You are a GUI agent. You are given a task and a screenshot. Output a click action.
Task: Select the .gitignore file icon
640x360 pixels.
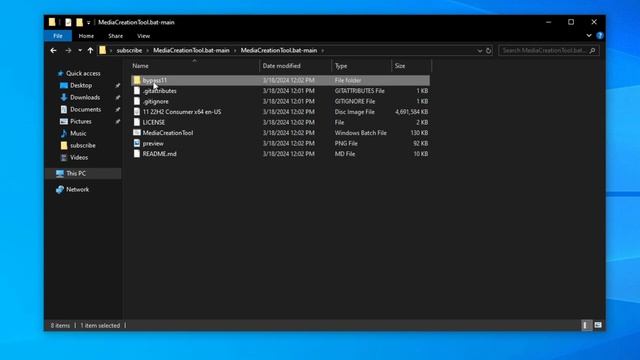tap(137, 101)
